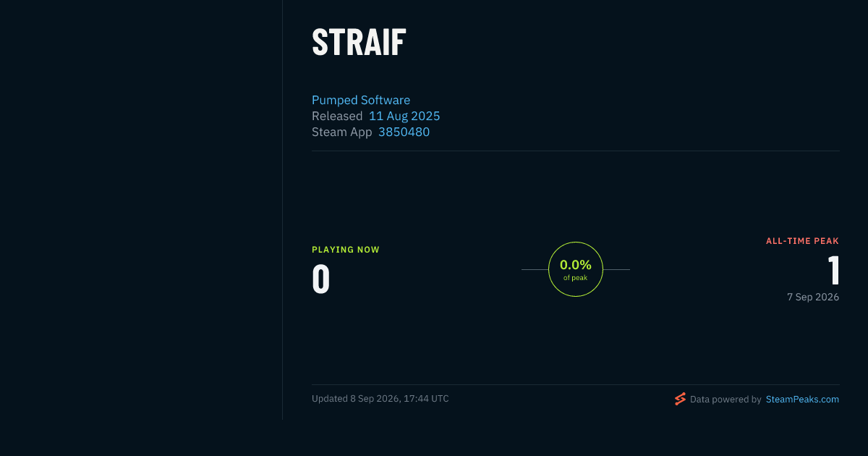The width and height of the screenshot is (868, 456).
Task: Open Steam App ID 3850480 link
Action: click(x=404, y=132)
